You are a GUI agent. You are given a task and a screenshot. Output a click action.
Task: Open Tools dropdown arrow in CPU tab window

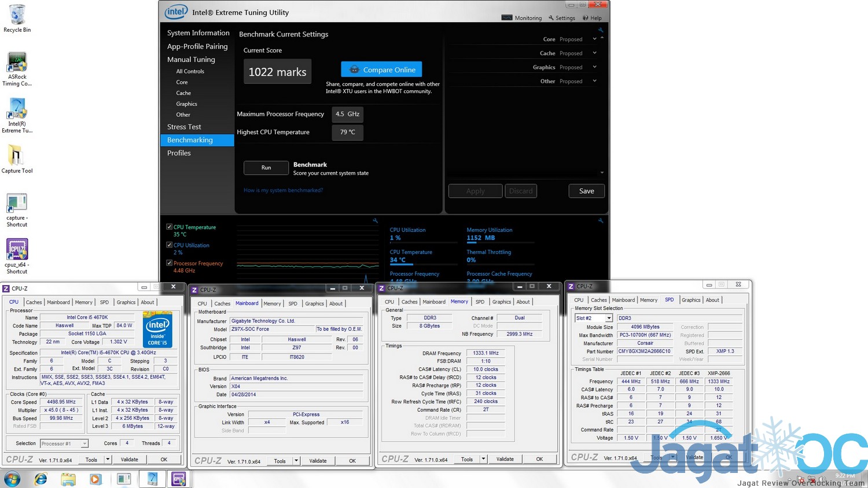point(108,460)
